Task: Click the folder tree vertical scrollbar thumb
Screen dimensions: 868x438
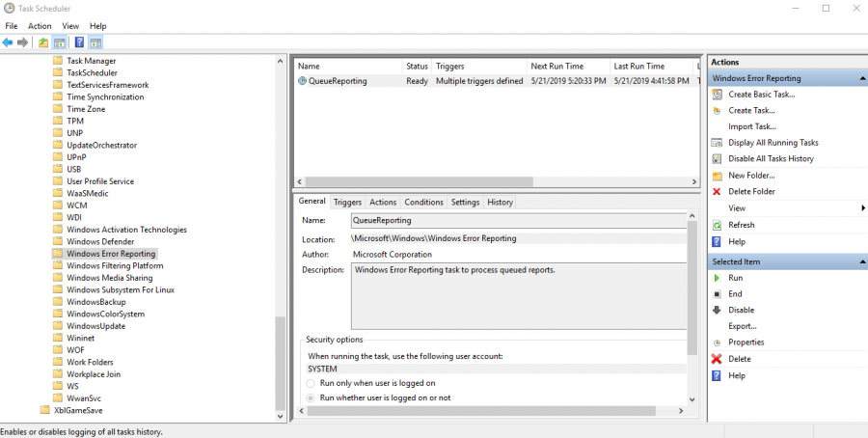Action: point(280,362)
